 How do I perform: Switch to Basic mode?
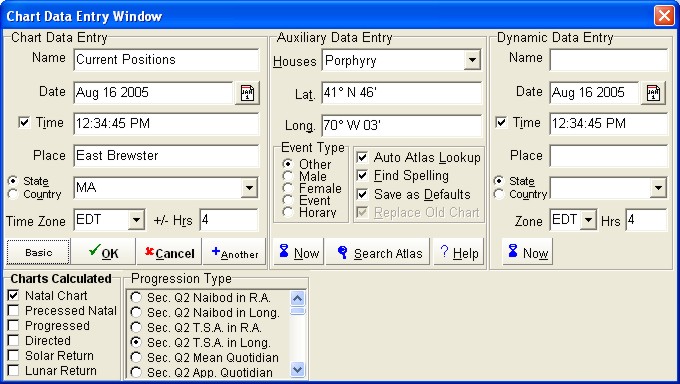pyautogui.click(x=38, y=252)
